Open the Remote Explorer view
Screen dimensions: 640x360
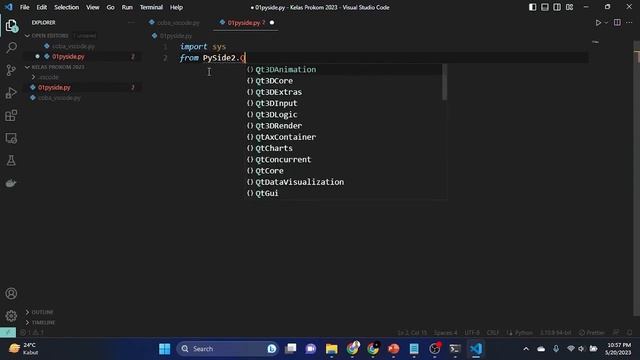pos(11,138)
